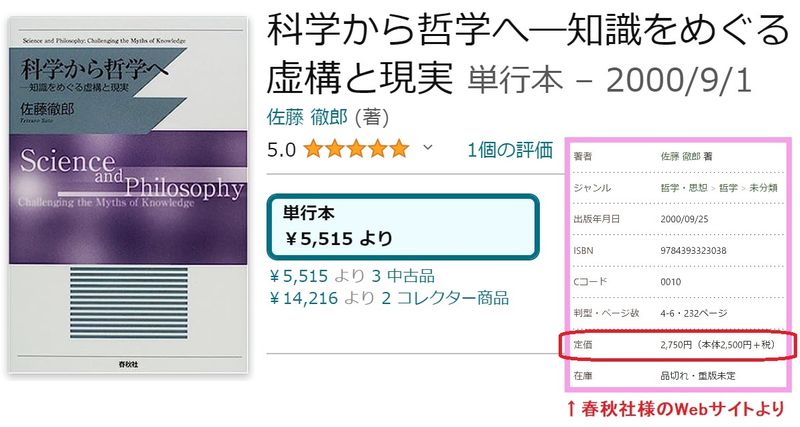Click the book cover thumbnail image
Screen dimensions: 800x427
tap(128, 196)
